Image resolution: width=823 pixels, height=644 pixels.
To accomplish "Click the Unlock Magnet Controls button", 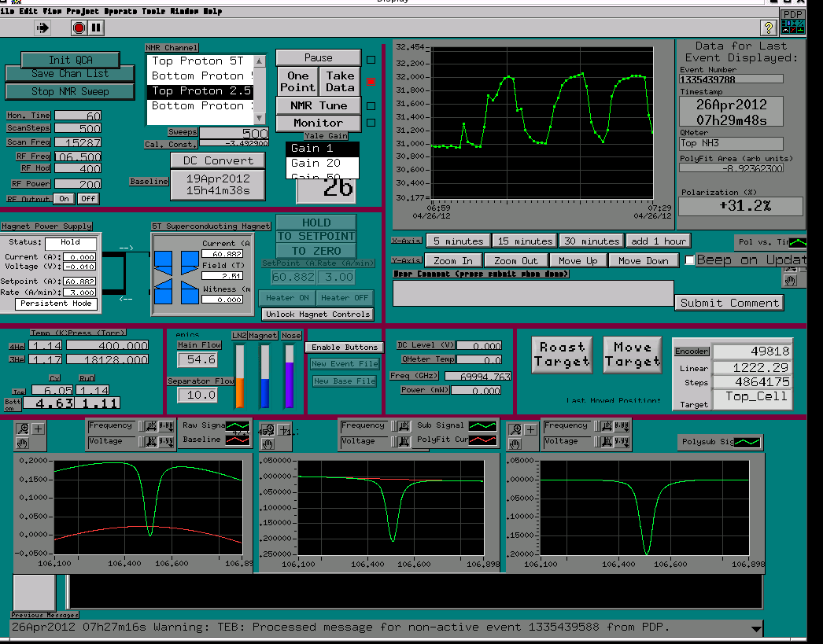I will pyautogui.click(x=318, y=314).
